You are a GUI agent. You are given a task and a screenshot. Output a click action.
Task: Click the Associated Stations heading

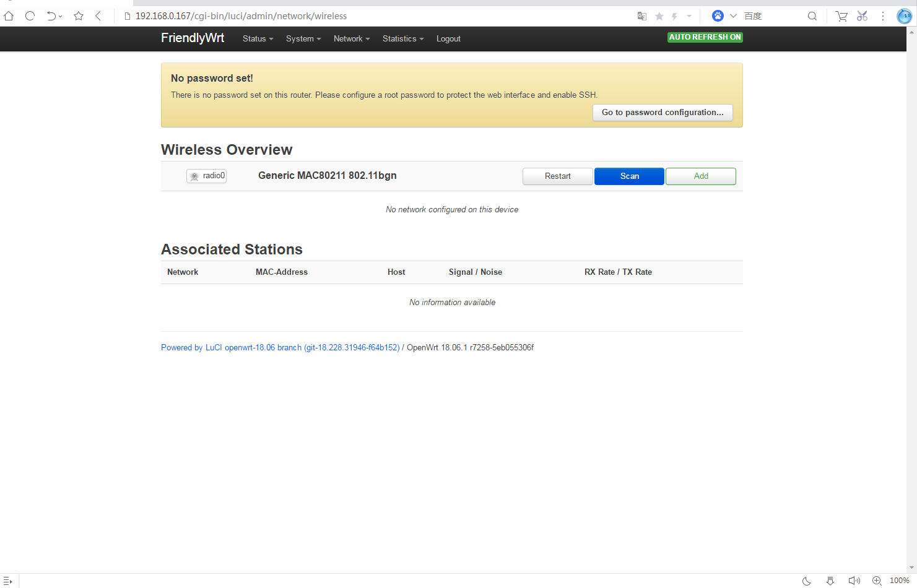232,249
